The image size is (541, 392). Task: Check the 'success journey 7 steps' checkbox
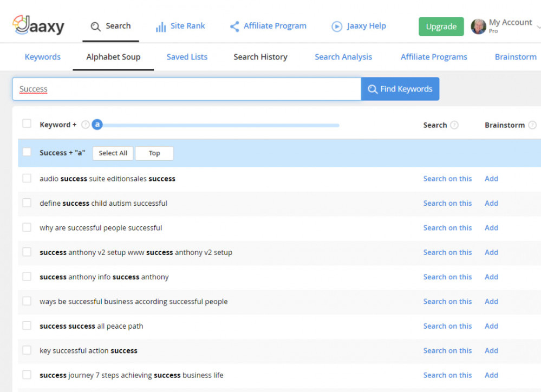click(27, 374)
